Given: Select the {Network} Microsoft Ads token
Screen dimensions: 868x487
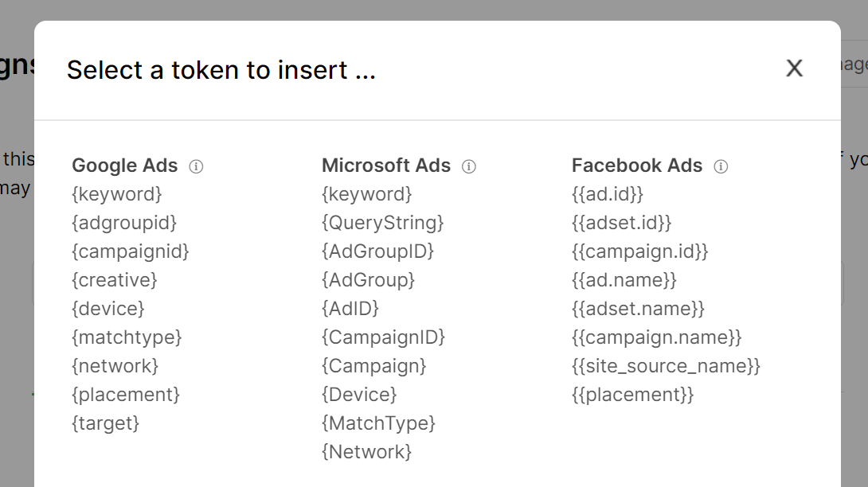Looking at the screenshot, I should point(366,452).
